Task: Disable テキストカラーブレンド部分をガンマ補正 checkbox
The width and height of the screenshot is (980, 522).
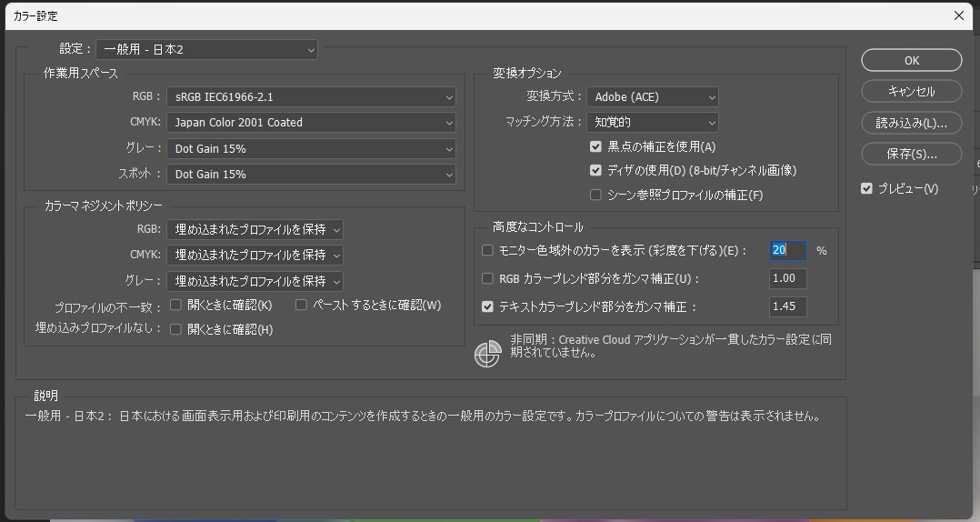Action: tap(487, 307)
